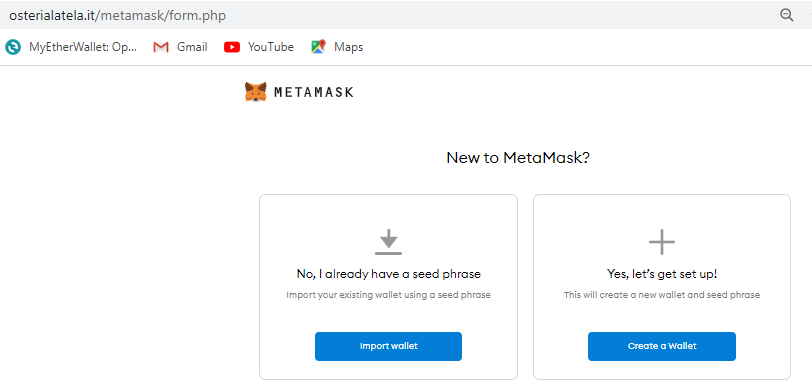Focus the URL address bar

(388, 16)
